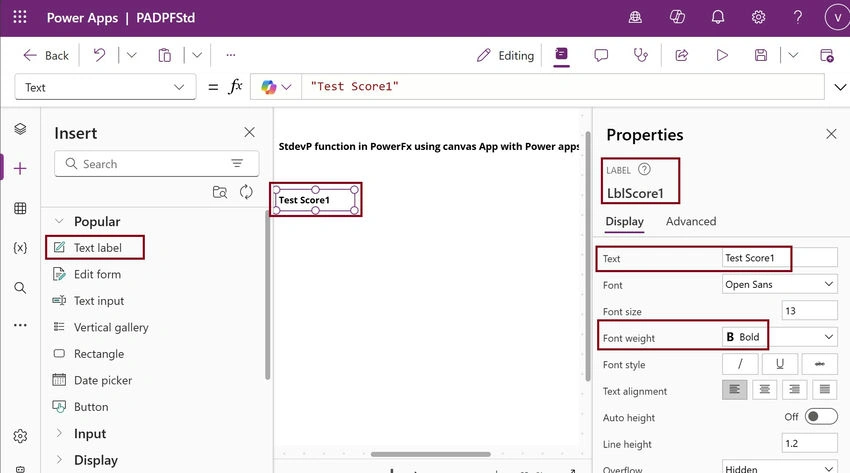Open the Search icon in sidebar
850x473 pixels.
click(20, 288)
